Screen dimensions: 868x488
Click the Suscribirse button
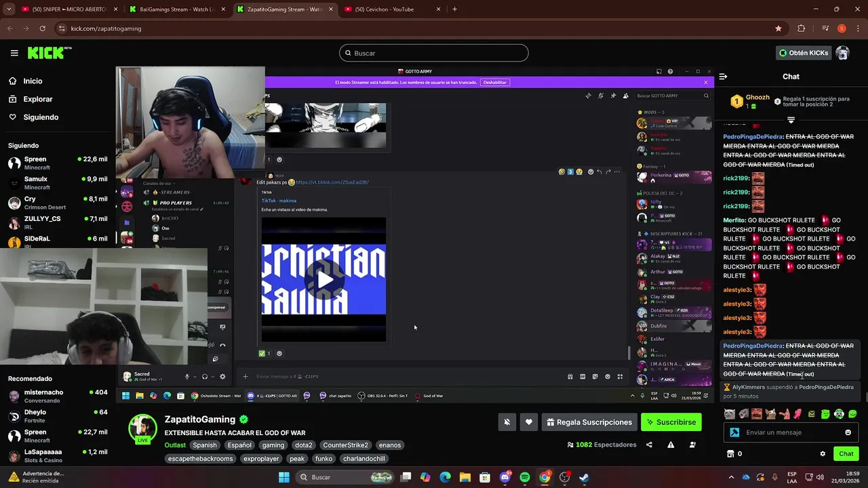[x=671, y=422]
